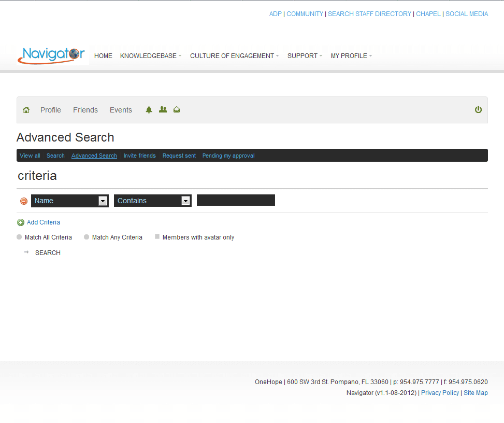Expand the Support menu
This screenshot has height=423, width=504.
click(305, 56)
